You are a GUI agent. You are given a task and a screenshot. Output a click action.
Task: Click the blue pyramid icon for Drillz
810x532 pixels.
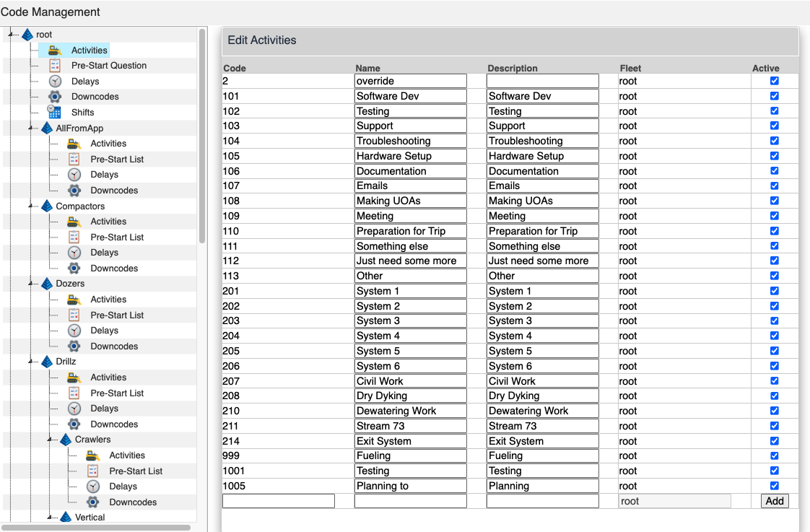coord(47,361)
